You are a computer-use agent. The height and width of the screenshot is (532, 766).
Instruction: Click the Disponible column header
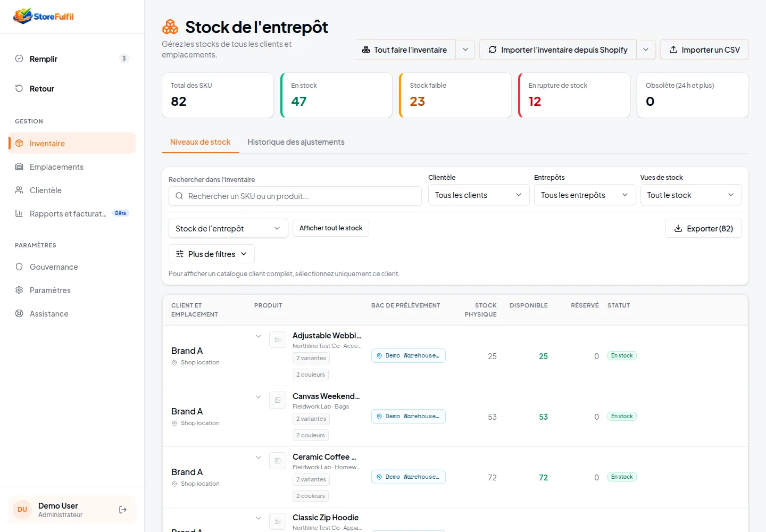point(529,305)
